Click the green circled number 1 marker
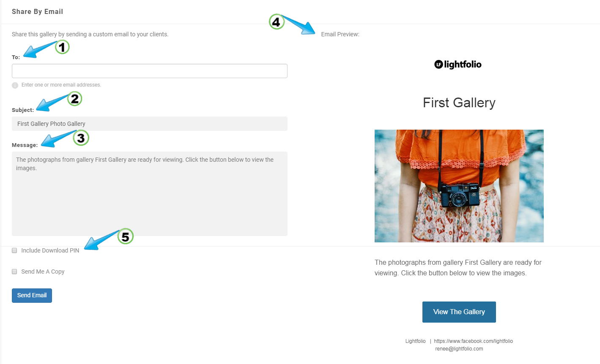The height and width of the screenshot is (364, 600). [x=62, y=47]
